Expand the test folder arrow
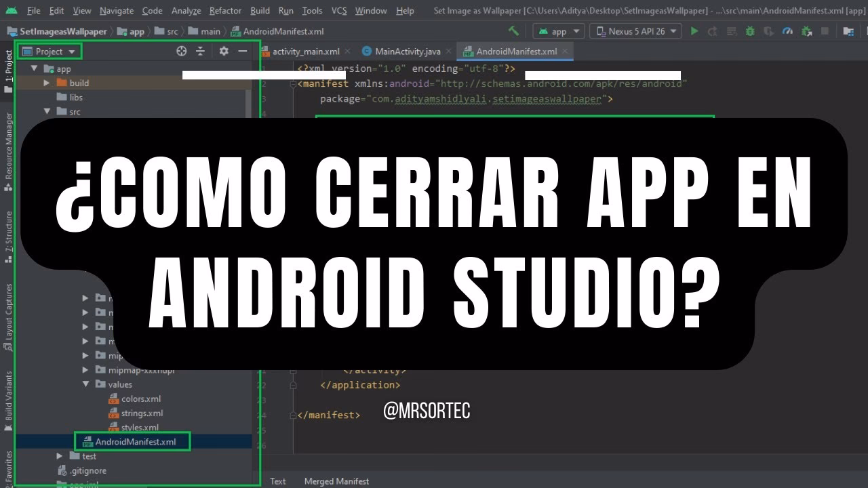868x488 pixels. coord(60,456)
